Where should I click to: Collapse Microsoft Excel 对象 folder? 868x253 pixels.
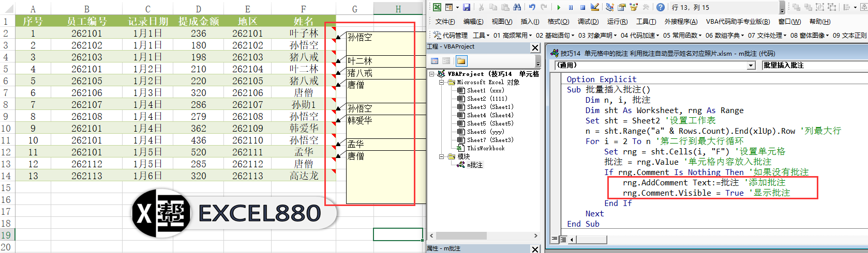pyautogui.click(x=442, y=82)
